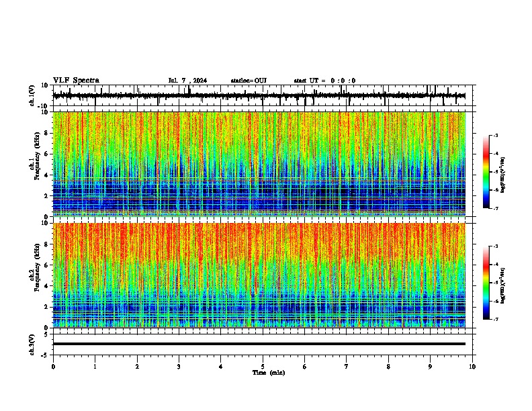Click time axis tick label "10"
Image resolution: width=532 pixels, height=411 pixels.
[x=472, y=367]
